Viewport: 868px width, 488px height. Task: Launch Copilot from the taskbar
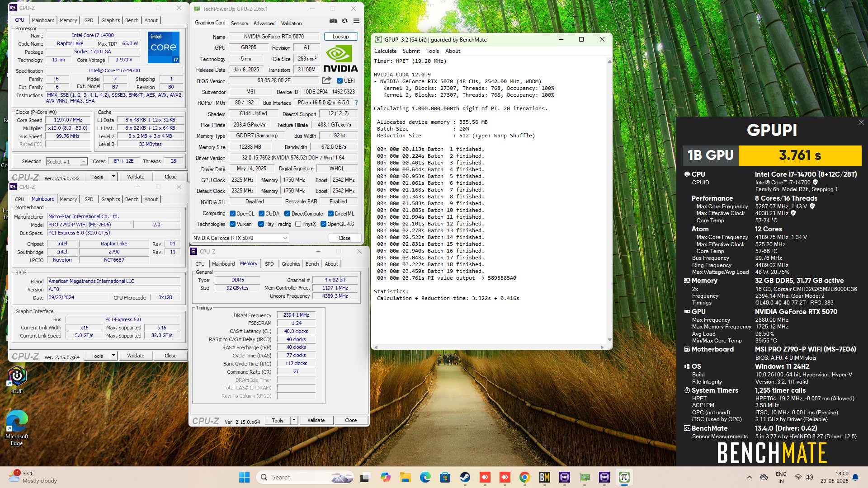[385, 477]
